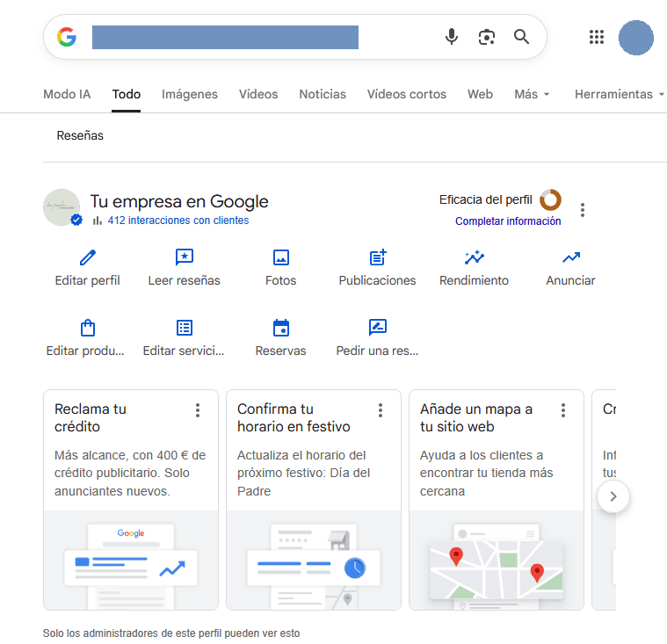
Task: Switch to Vídeos cortos tab
Action: pos(407,94)
